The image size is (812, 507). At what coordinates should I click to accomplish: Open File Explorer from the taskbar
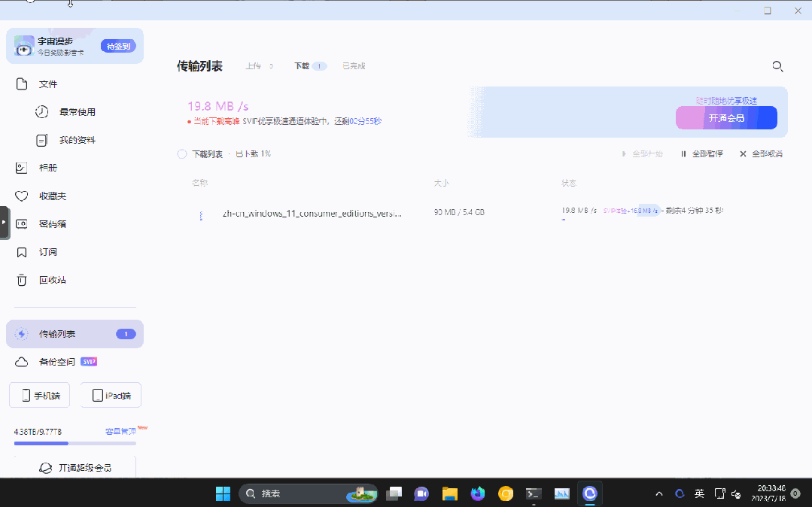449,493
